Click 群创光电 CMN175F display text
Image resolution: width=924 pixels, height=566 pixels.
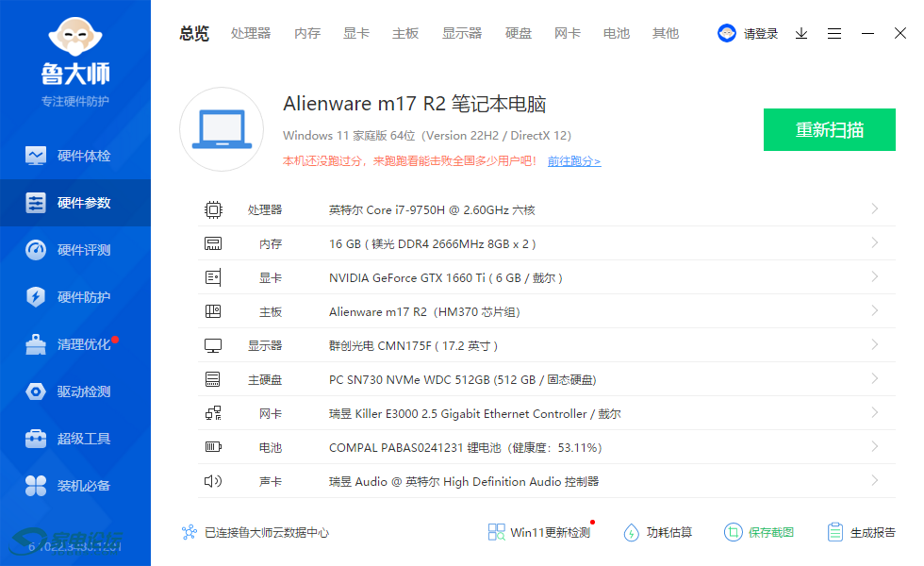tap(413, 345)
